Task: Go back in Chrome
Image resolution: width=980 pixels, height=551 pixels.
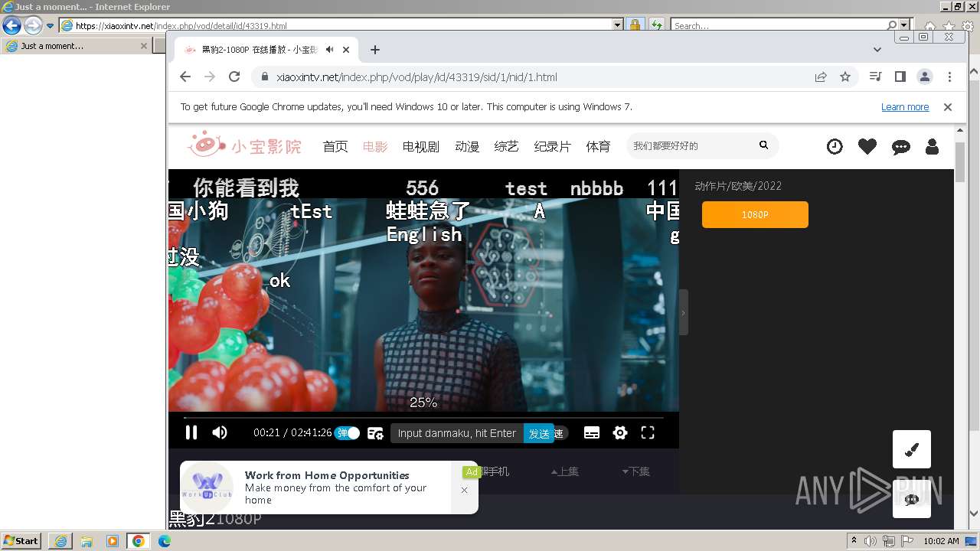Action: (185, 77)
